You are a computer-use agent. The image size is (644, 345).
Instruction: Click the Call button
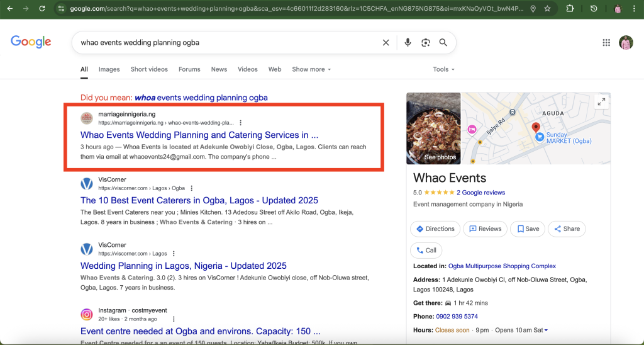(x=426, y=251)
